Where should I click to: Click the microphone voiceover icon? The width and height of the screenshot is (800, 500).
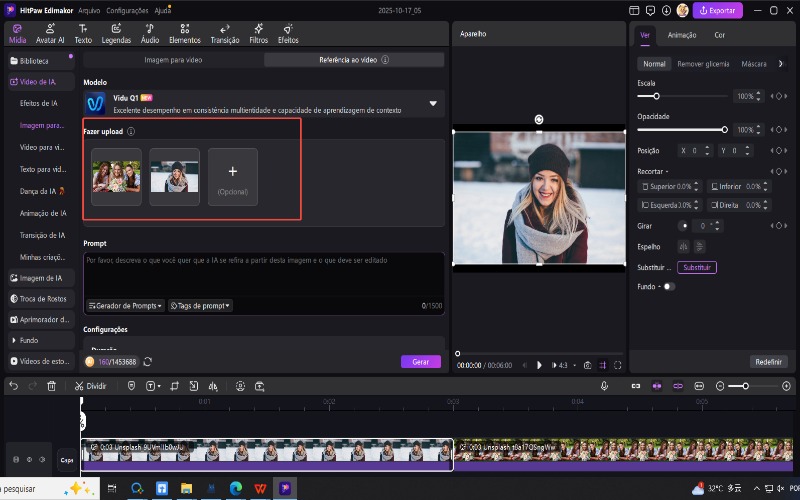coord(604,386)
